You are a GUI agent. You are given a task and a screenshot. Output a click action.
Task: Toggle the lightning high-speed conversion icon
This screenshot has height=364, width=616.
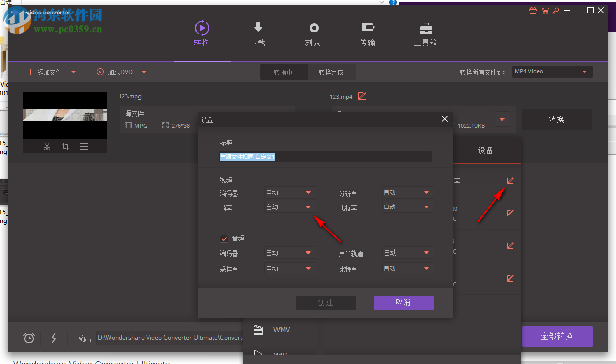[53, 338]
